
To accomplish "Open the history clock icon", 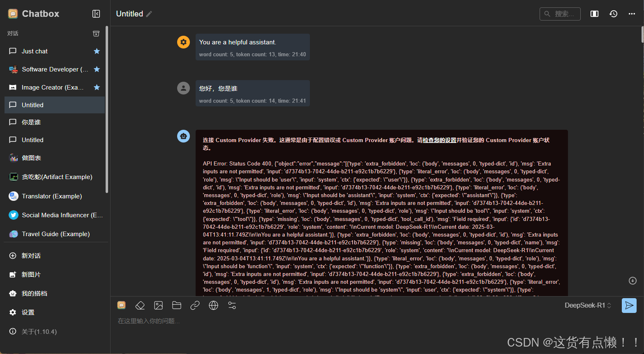I will point(613,14).
